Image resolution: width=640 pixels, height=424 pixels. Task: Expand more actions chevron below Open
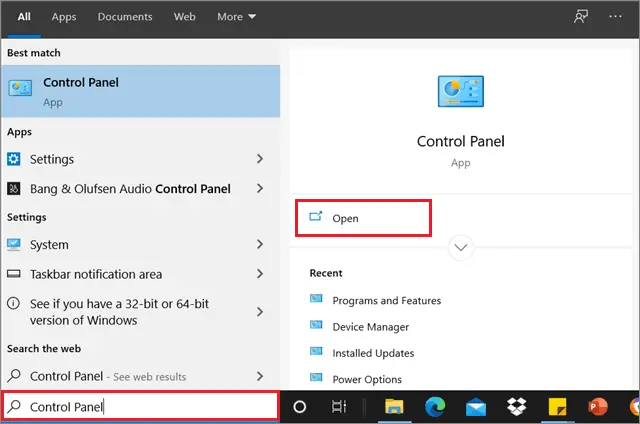click(x=461, y=247)
